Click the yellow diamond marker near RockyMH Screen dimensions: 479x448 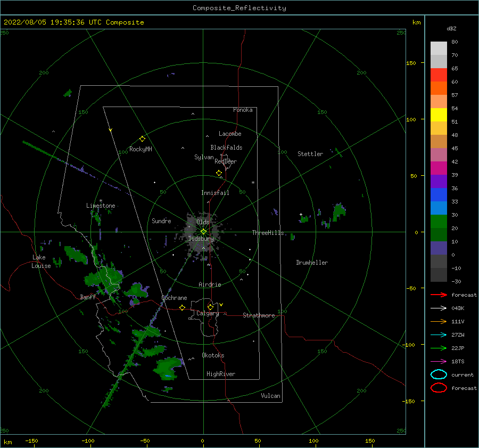pyautogui.click(x=142, y=139)
